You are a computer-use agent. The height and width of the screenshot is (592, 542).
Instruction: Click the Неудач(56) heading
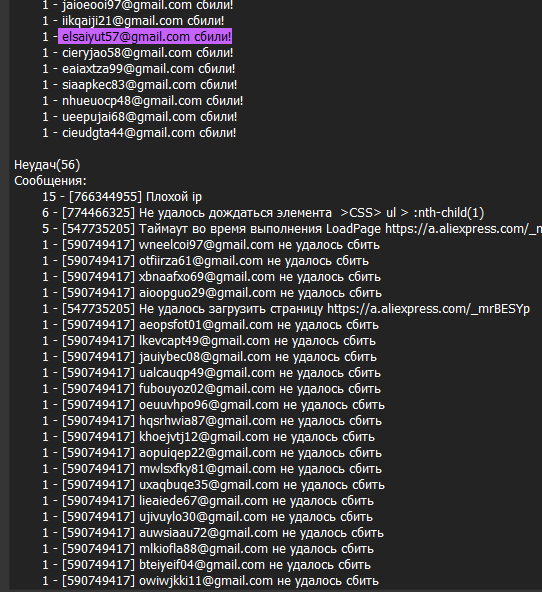[x=47, y=165]
